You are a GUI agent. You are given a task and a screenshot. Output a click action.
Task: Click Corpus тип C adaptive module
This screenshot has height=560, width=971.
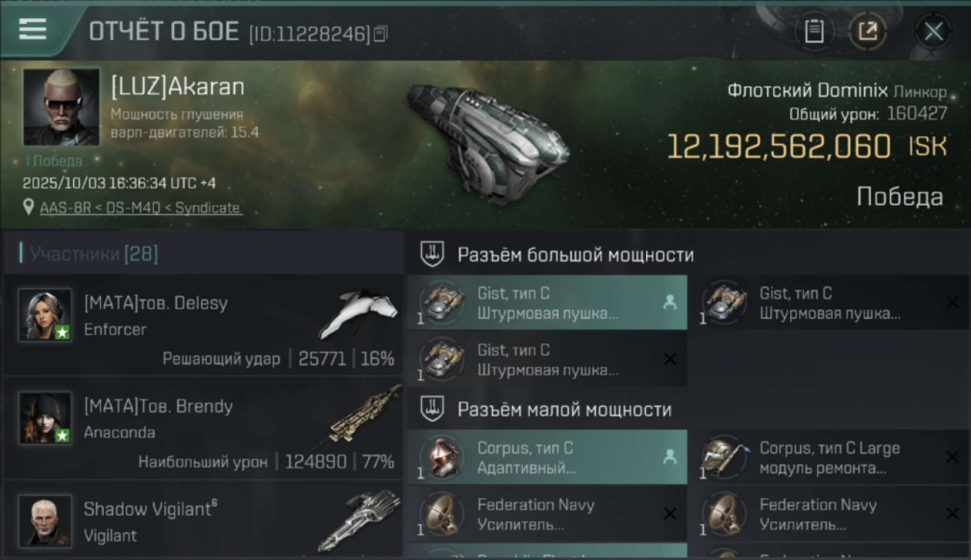pos(547,457)
